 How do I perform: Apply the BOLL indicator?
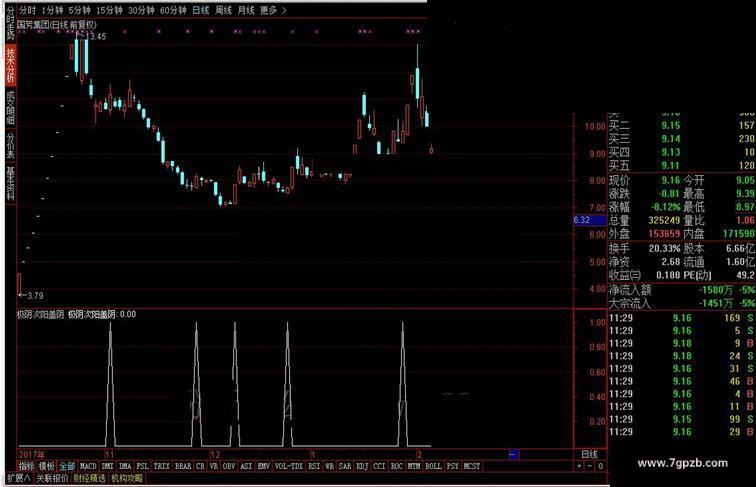click(433, 466)
